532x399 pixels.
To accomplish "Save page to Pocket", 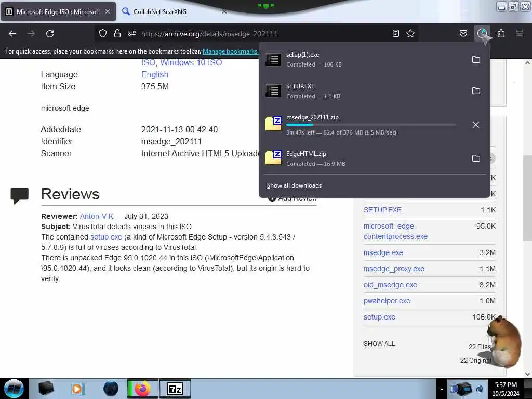I will [x=463, y=33].
